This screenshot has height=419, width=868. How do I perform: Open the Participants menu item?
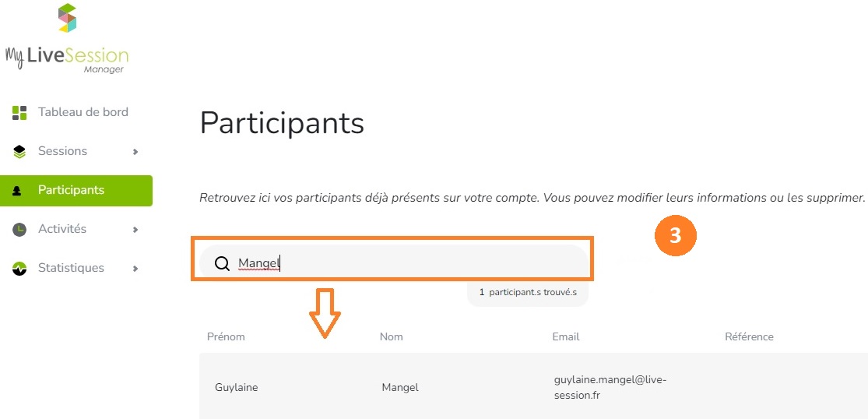76,190
